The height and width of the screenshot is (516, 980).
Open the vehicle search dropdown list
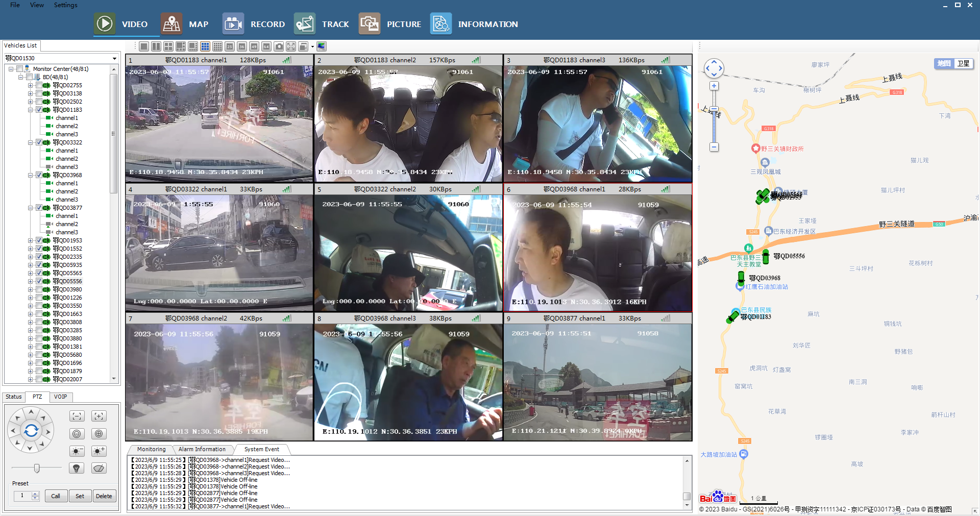(114, 58)
